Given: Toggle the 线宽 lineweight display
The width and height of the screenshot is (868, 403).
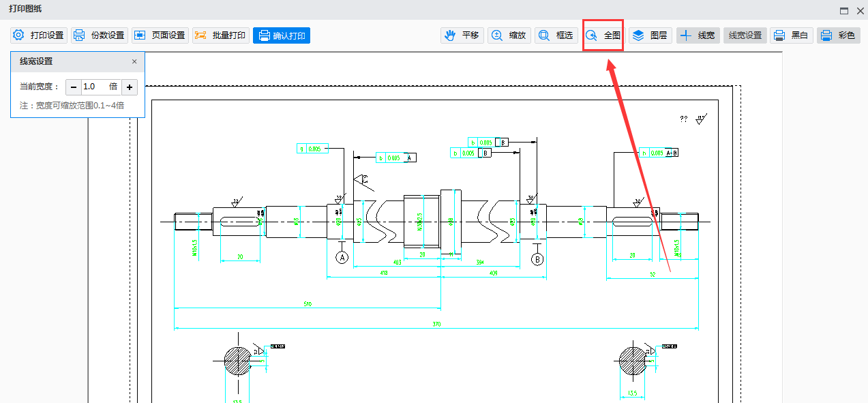Looking at the screenshot, I should tap(698, 35).
